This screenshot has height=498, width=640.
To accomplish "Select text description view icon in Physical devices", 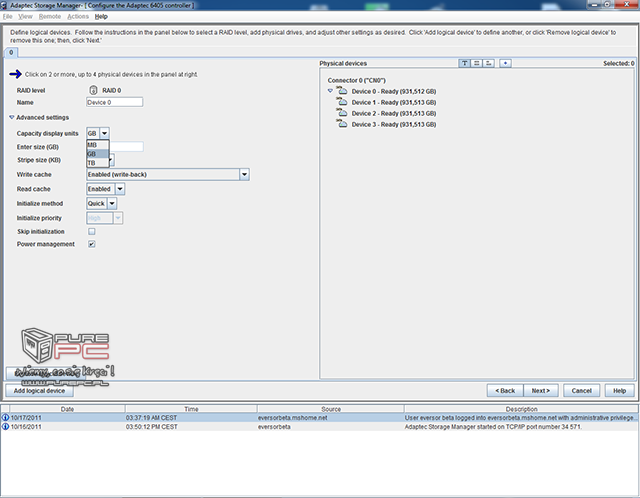I will [464, 63].
